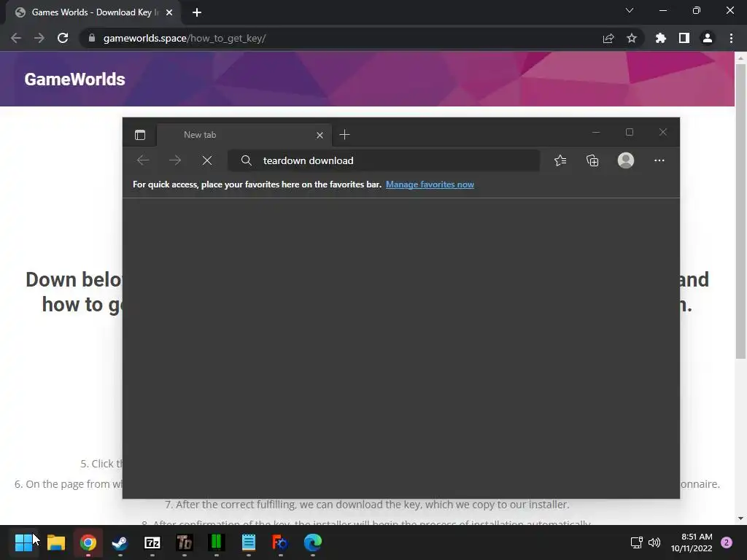Open File Explorer from taskbar
747x560 pixels.
(55, 542)
